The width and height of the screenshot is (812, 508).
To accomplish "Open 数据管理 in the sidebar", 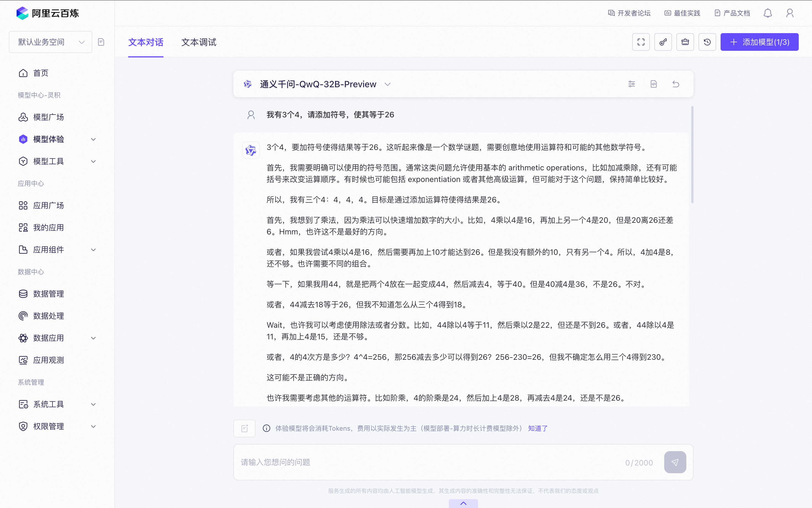I will pos(48,294).
